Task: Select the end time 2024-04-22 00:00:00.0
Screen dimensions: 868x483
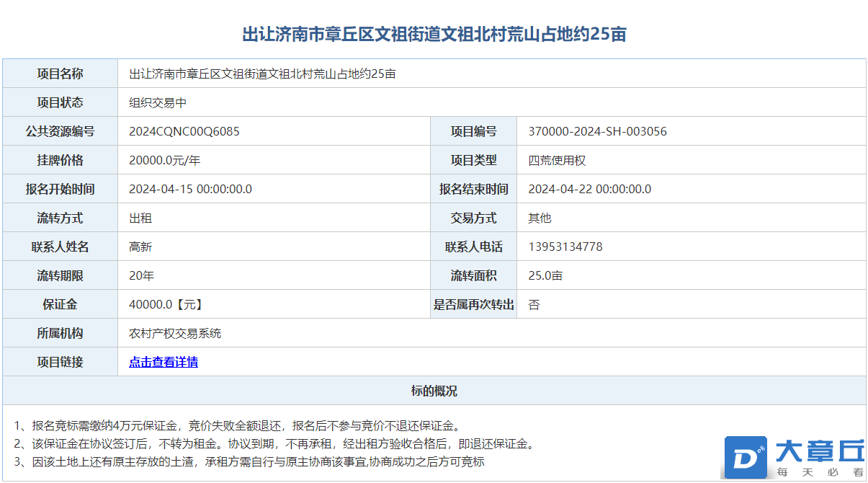Action: tap(590, 189)
